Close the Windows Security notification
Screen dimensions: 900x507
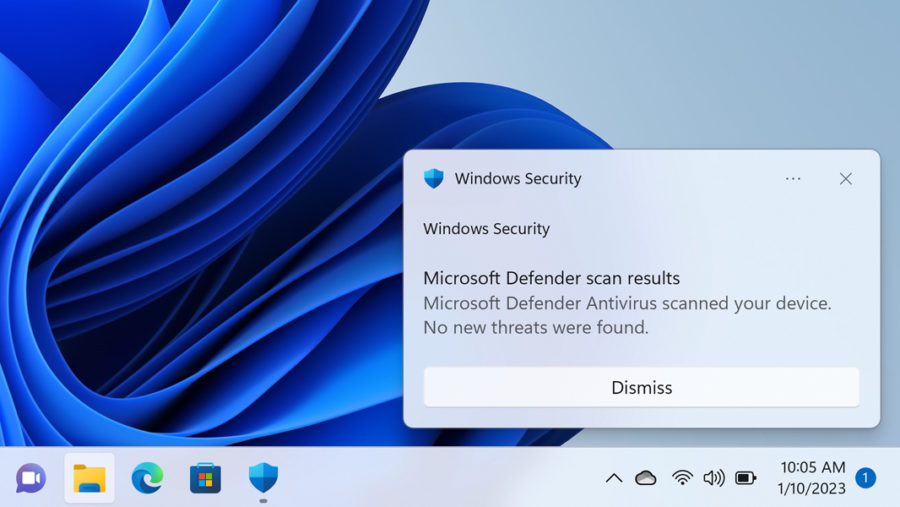[x=845, y=179]
